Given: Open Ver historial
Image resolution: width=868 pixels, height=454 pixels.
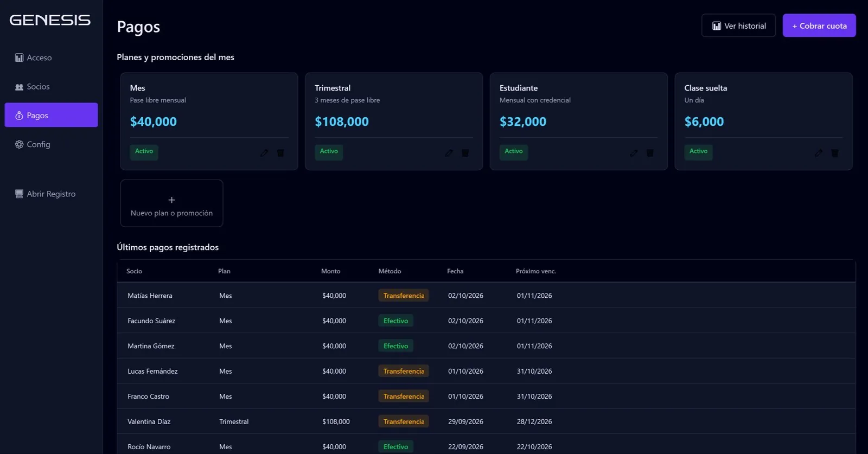Looking at the screenshot, I should pyautogui.click(x=738, y=25).
